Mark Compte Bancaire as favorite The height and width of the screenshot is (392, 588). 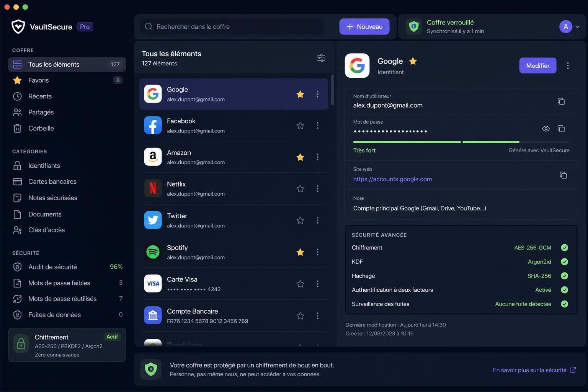click(301, 316)
